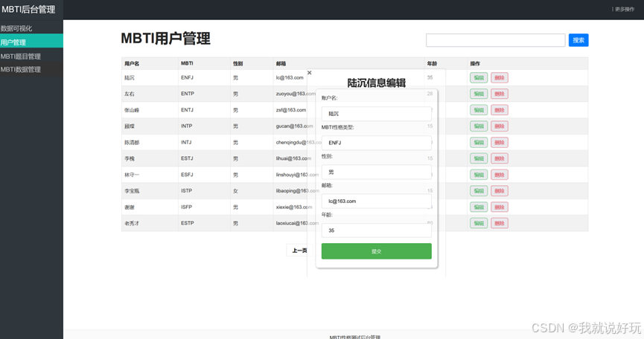
Task: Select 用户管理 in the sidebar
Action: point(31,42)
